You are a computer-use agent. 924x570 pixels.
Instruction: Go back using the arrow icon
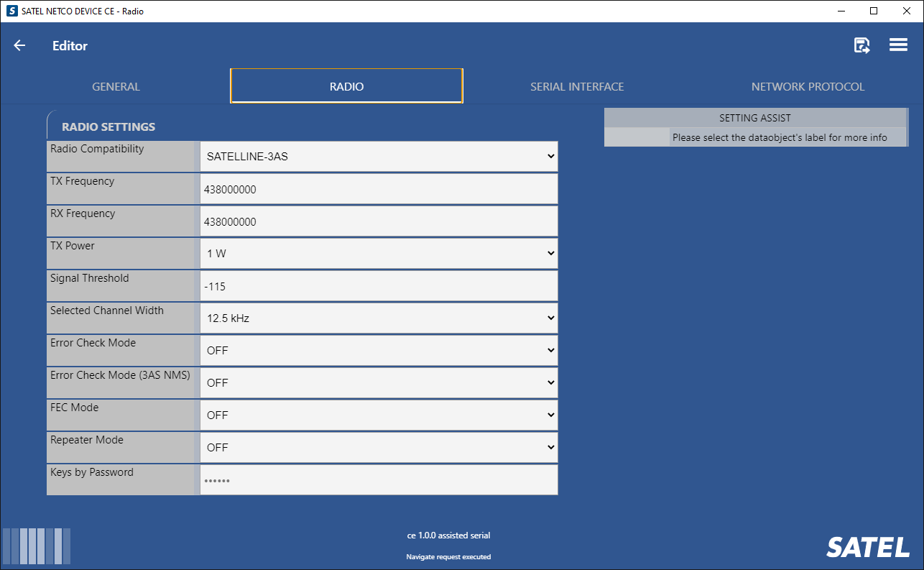tap(19, 45)
